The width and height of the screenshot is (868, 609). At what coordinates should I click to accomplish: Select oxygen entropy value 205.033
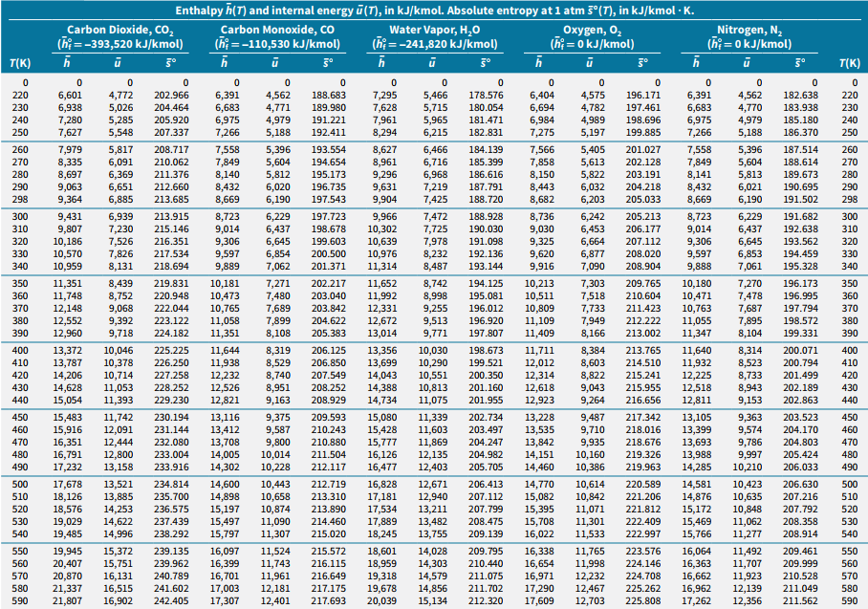tap(643, 199)
